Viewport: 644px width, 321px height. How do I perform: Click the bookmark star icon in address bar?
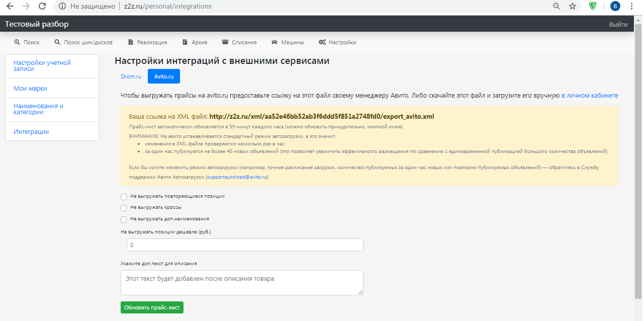coord(572,6)
